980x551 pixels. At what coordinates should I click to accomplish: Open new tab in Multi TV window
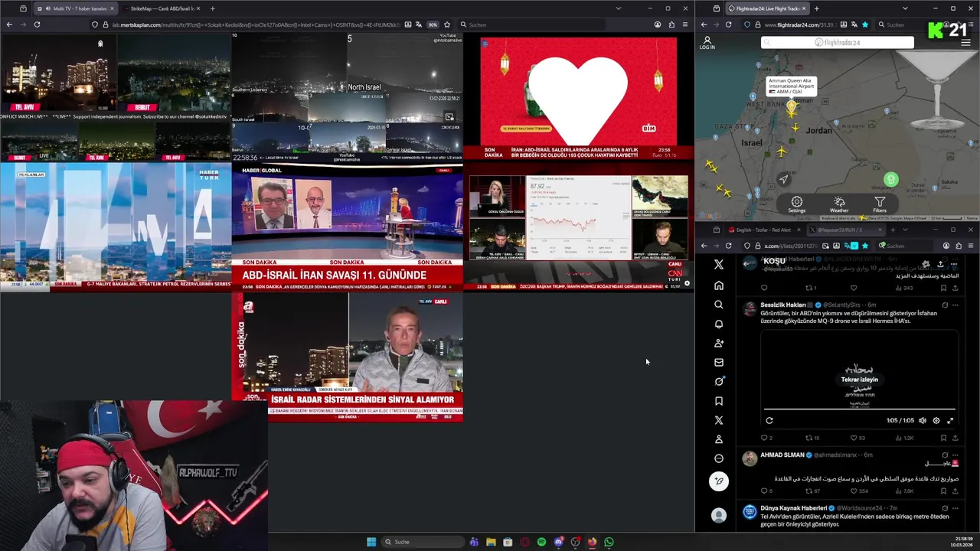pos(212,8)
